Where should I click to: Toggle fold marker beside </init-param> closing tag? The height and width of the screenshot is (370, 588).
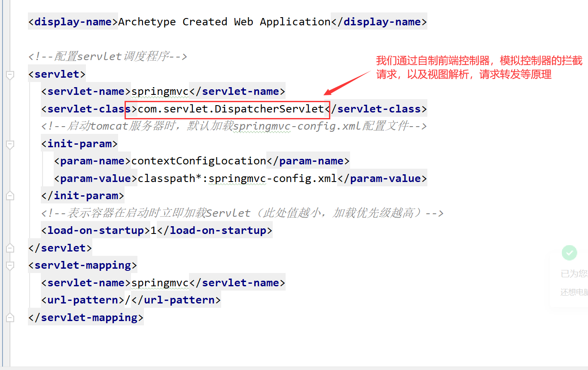(x=10, y=196)
